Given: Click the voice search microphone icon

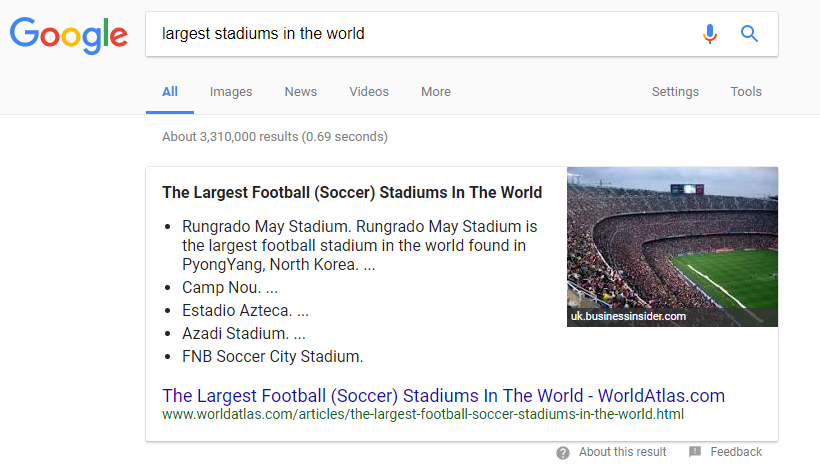Looking at the screenshot, I should tap(710, 34).
